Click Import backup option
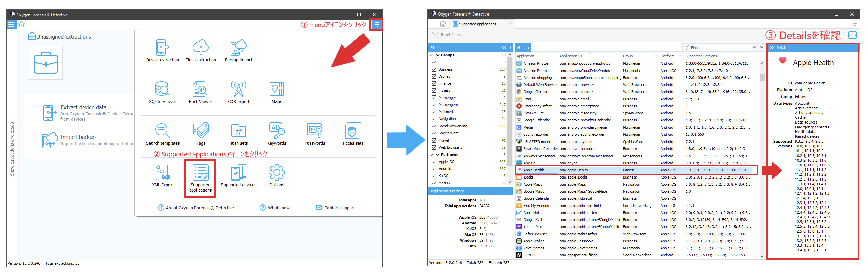The height and width of the screenshot is (273, 868). [x=88, y=140]
